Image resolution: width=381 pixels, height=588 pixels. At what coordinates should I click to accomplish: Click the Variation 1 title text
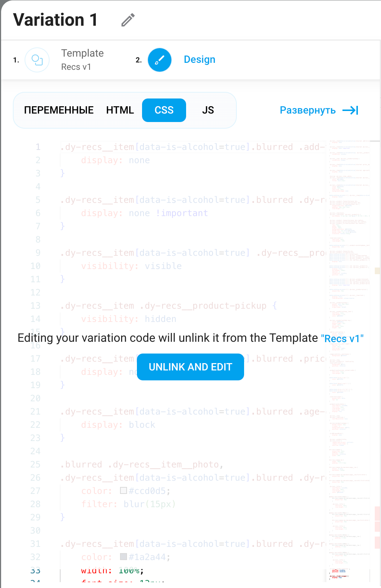pos(55,20)
